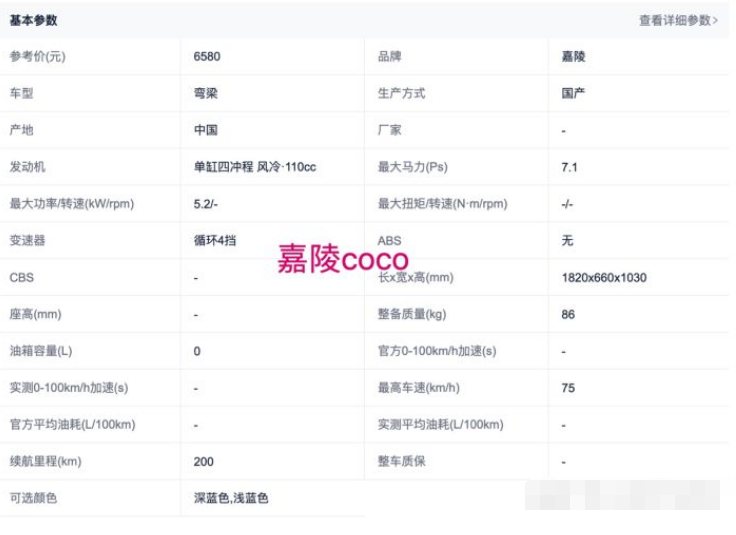Click the 油箱容量(L) label
The image size is (736, 535).
click(41, 351)
